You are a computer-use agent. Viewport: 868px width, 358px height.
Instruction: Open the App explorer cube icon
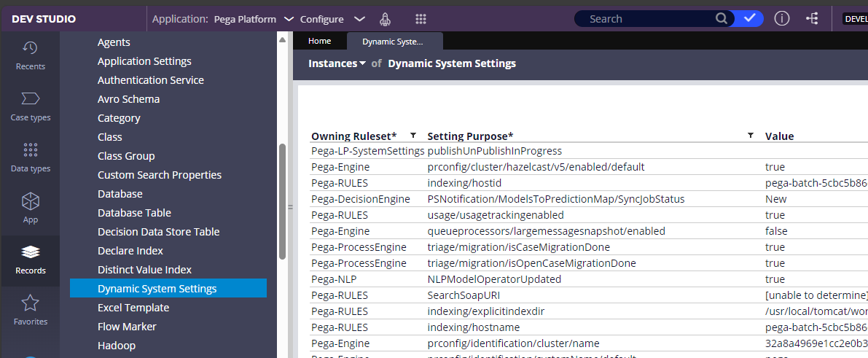[x=30, y=208]
